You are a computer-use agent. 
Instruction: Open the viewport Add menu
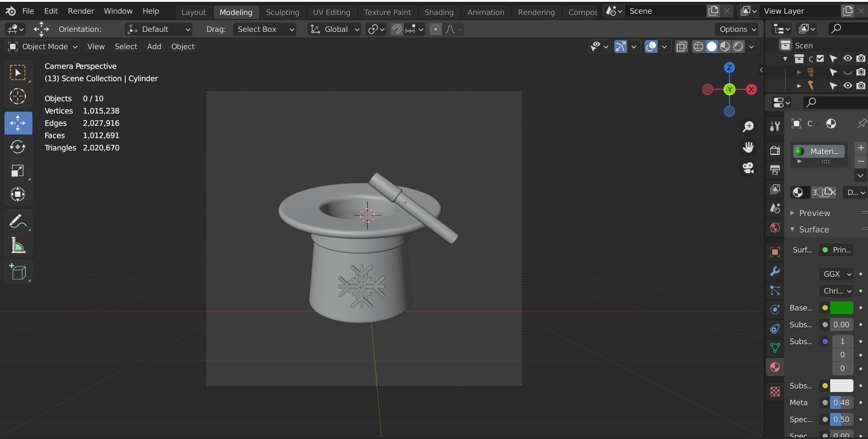(x=154, y=46)
